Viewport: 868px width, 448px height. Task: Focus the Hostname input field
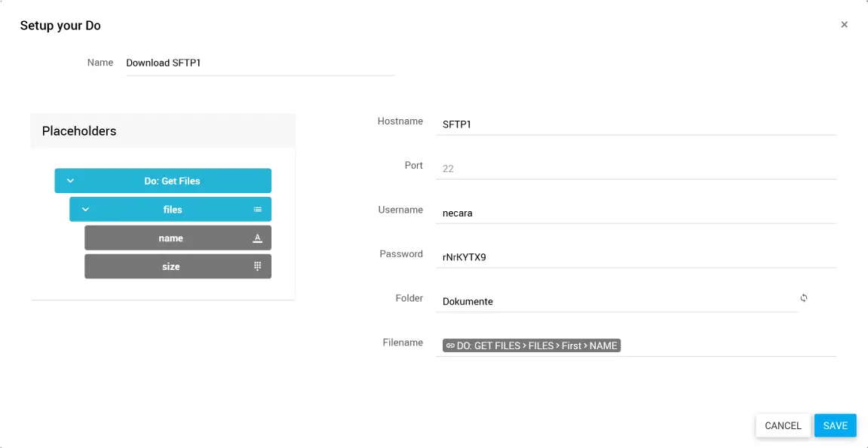point(636,124)
